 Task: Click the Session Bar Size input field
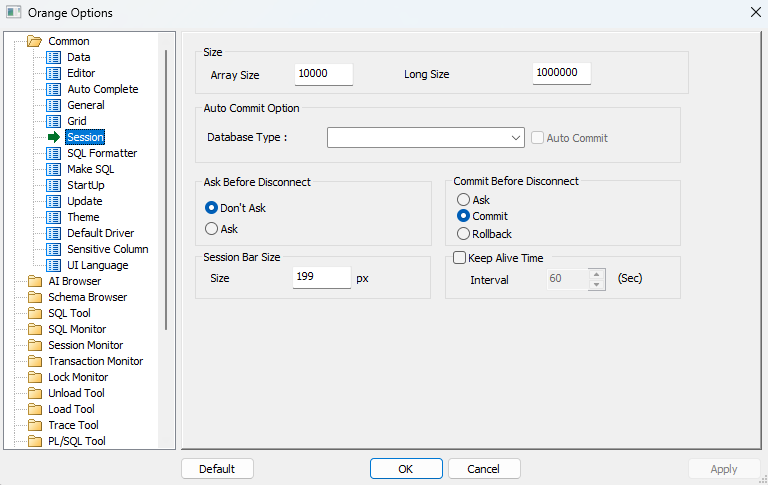click(322, 277)
